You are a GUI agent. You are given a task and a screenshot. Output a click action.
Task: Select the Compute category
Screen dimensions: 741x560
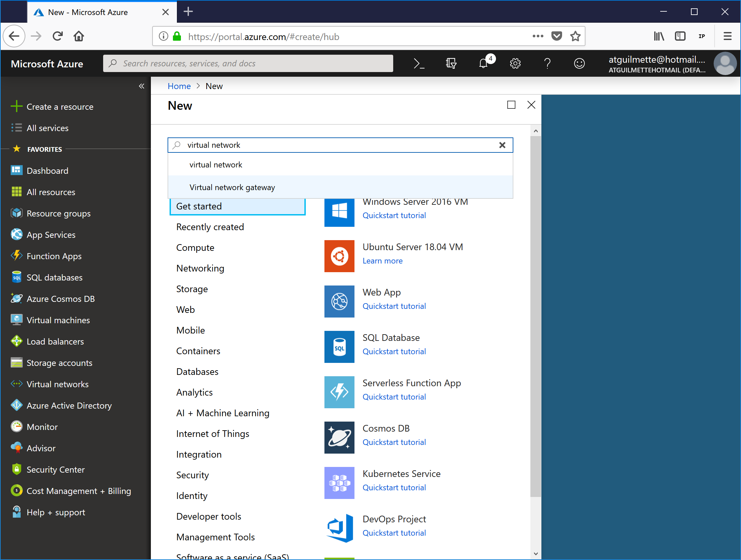pos(195,248)
